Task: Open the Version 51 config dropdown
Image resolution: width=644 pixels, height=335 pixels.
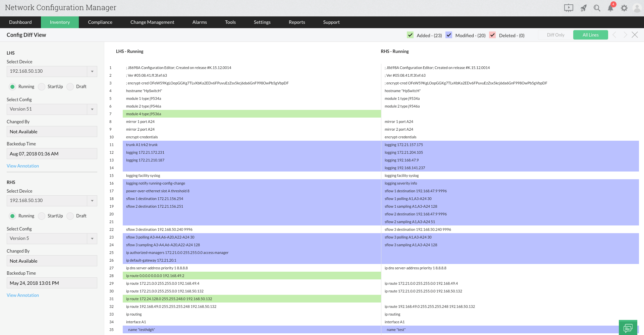Action: point(92,109)
